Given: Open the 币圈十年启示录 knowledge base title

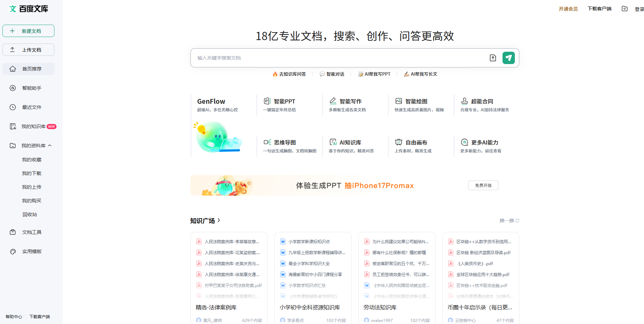Looking at the screenshot, I should tap(480, 308).
